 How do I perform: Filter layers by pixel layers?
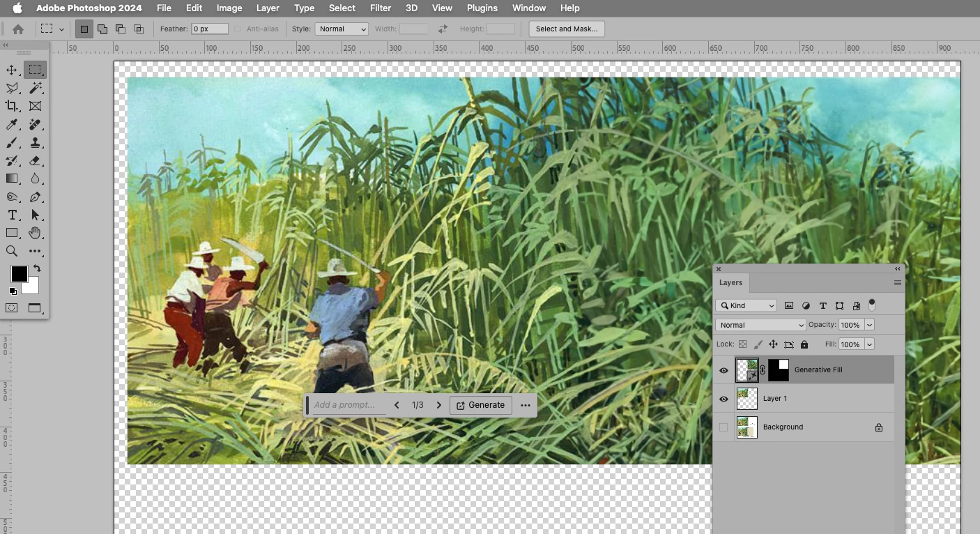click(x=789, y=305)
